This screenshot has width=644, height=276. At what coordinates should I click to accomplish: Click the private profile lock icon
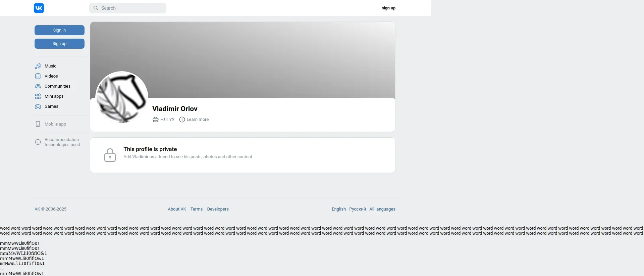[x=110, y=155]
